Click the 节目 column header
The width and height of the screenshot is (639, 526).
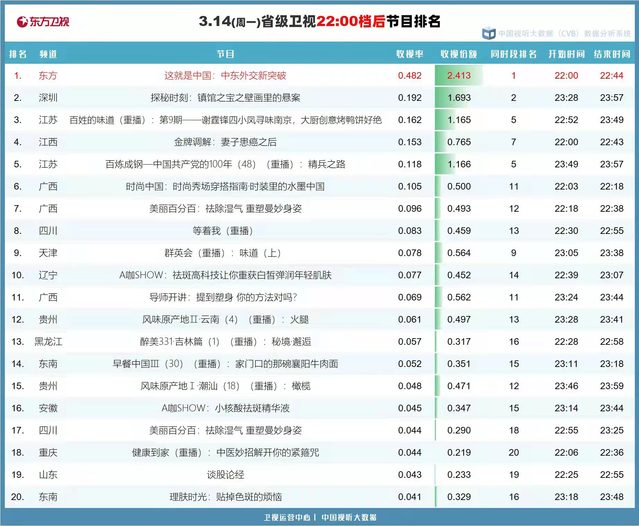point(225,54)
